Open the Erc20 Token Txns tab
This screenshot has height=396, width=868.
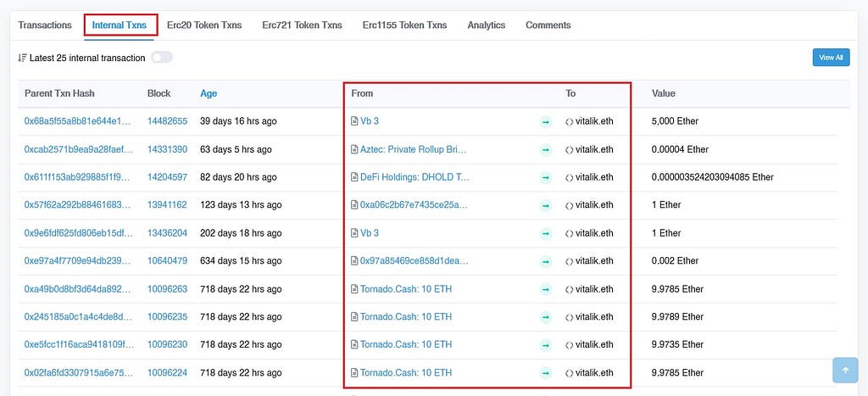pyautogui.click(x=204, y=25)
